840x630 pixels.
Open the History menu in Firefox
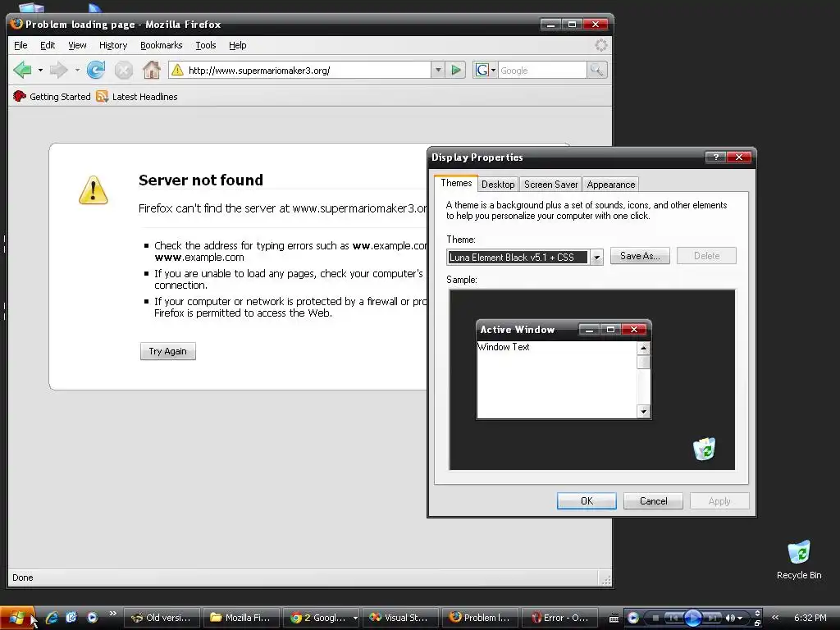pyautogui.click(x=113, y=46)
